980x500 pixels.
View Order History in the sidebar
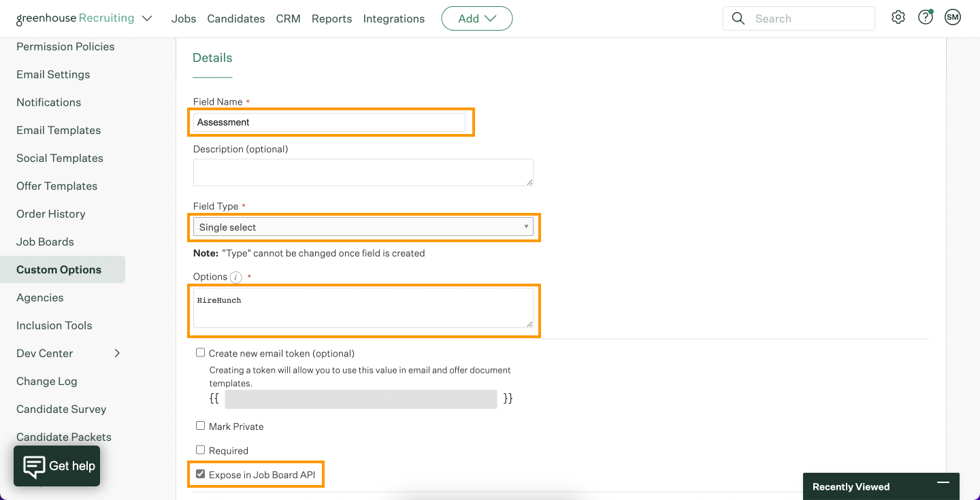tap(51, 214)
